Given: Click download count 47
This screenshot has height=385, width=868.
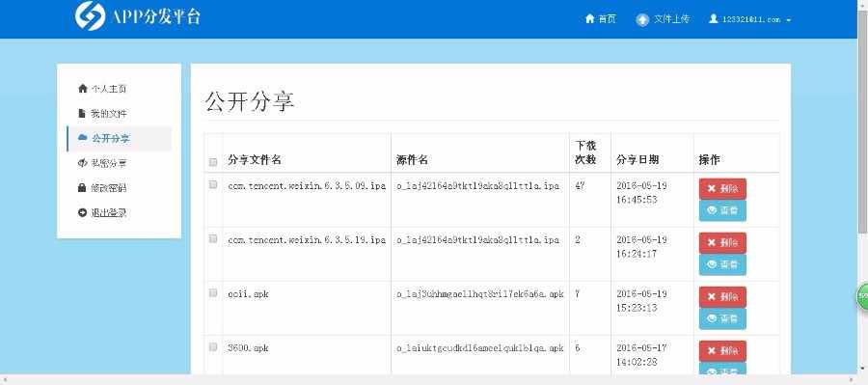Looking at the screenshot, I should point(580,186).
